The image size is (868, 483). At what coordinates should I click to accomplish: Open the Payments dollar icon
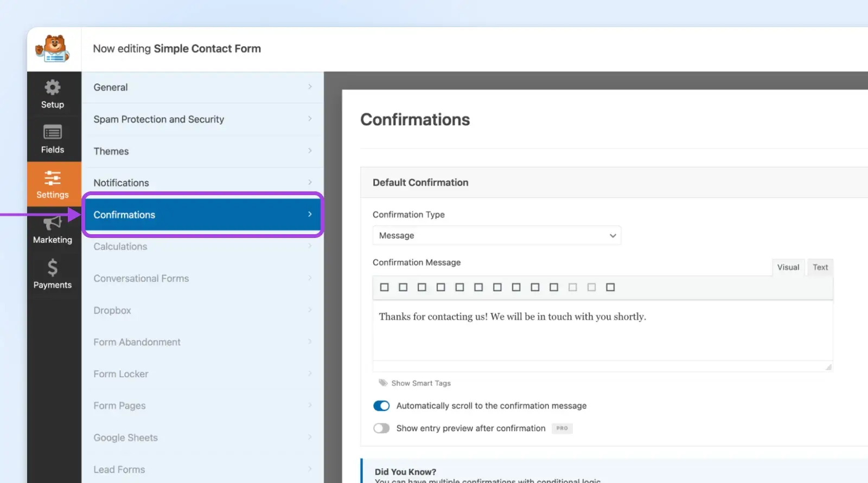coord(53,268)
